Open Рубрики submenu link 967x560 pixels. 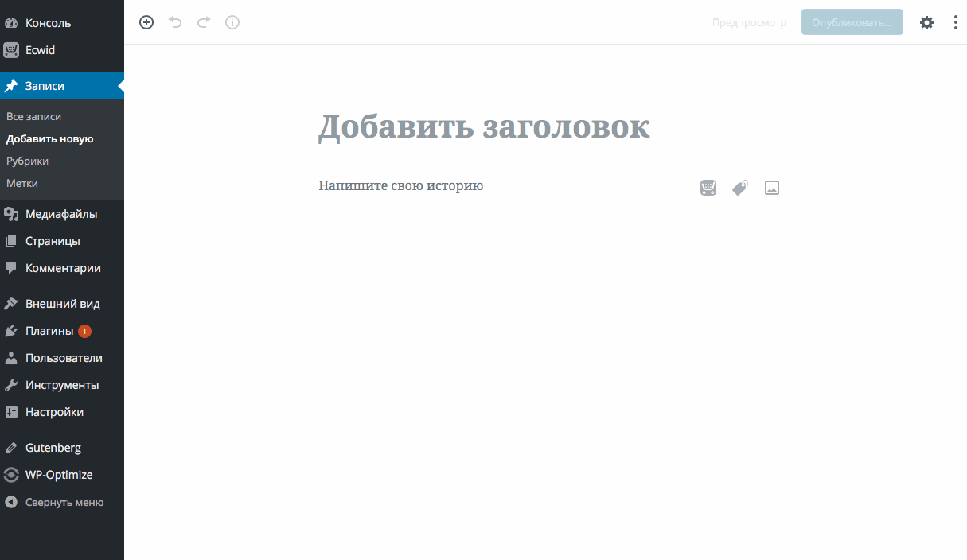coord(27,161)
